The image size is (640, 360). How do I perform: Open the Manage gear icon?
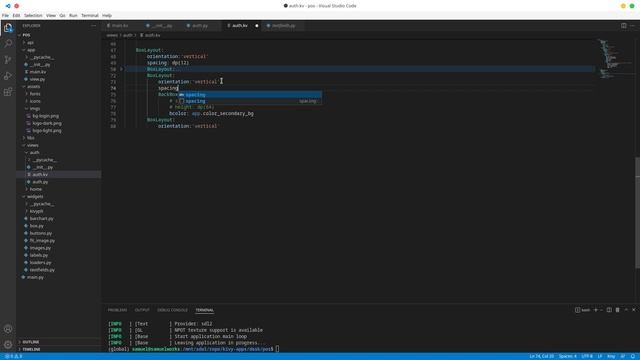coord(8,345)
